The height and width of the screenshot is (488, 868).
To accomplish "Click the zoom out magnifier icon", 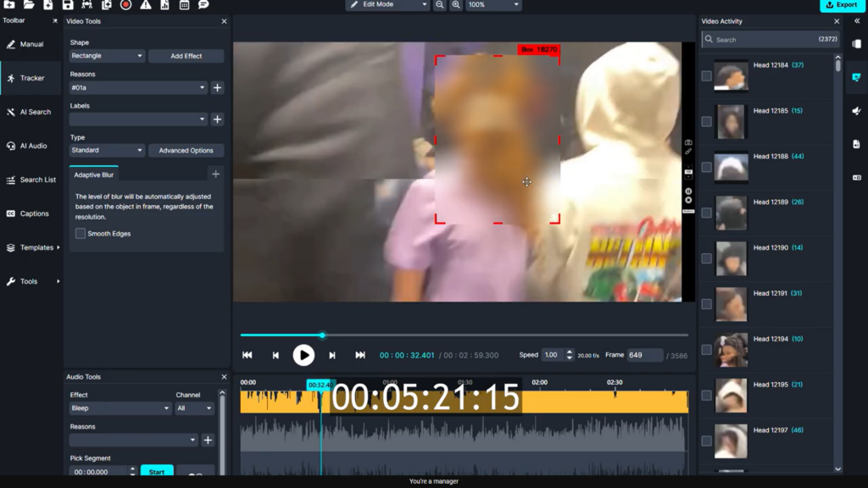I will click(x=440, y=4).
